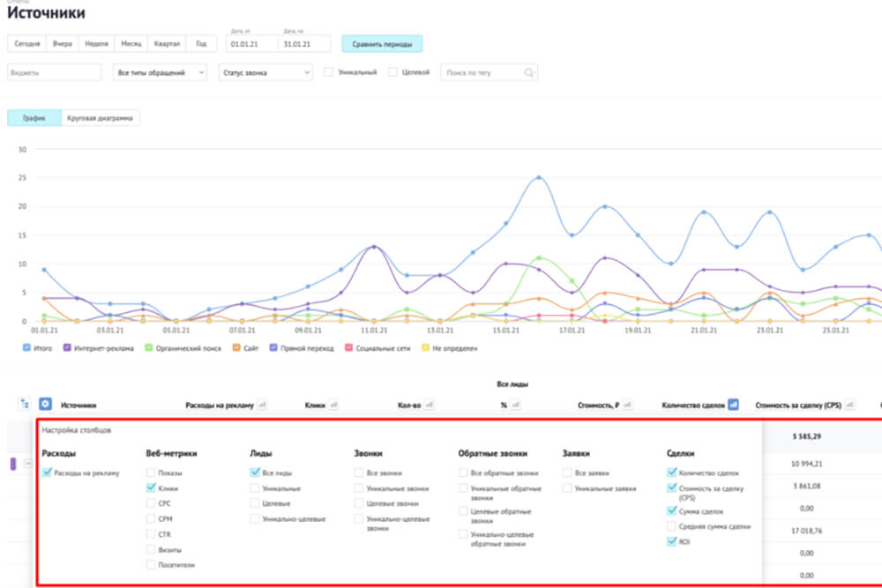Screen dimensions: 882x588
Task: Enable the CPM column checkbox
Action: coord(150,518)
